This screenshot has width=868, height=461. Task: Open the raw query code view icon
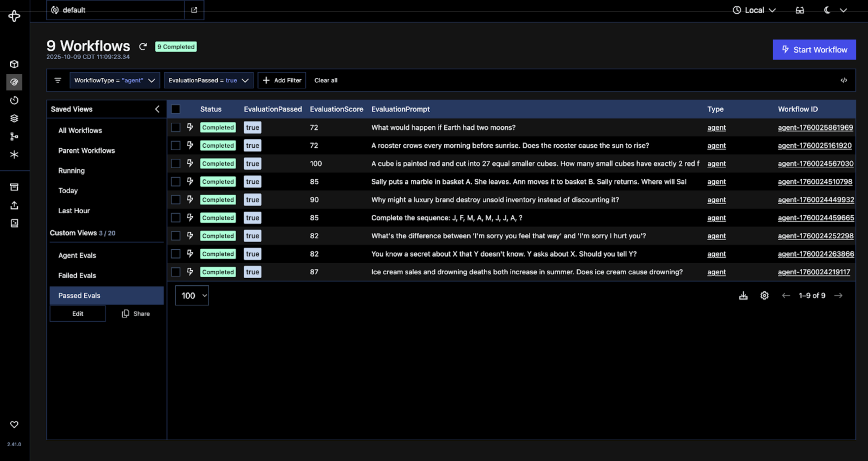click(x=844, y=80)
